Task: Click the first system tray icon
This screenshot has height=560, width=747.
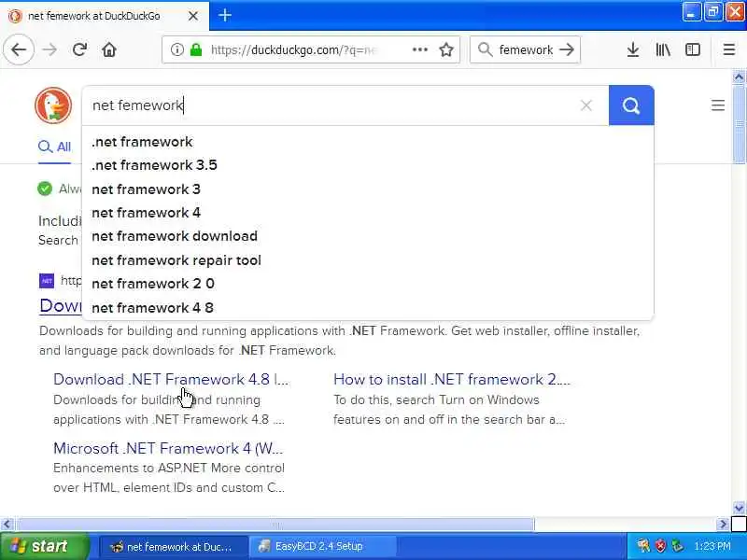Action: point(643,546)
